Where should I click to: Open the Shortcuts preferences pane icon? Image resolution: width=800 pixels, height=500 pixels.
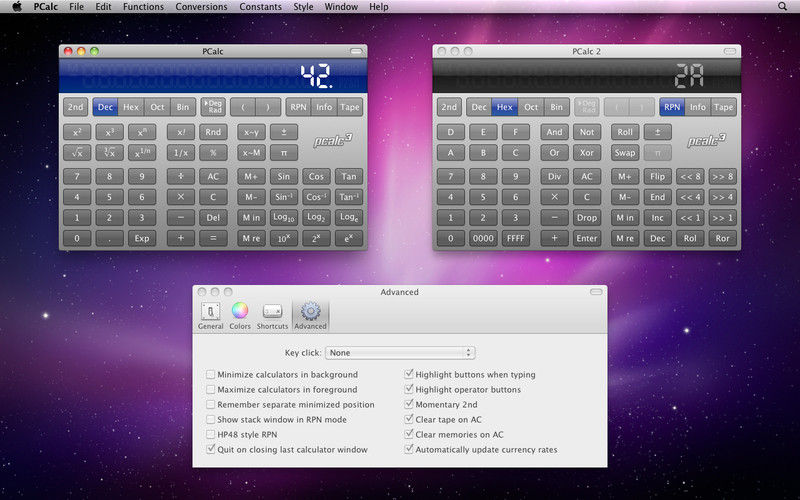[x=272, y=316]
